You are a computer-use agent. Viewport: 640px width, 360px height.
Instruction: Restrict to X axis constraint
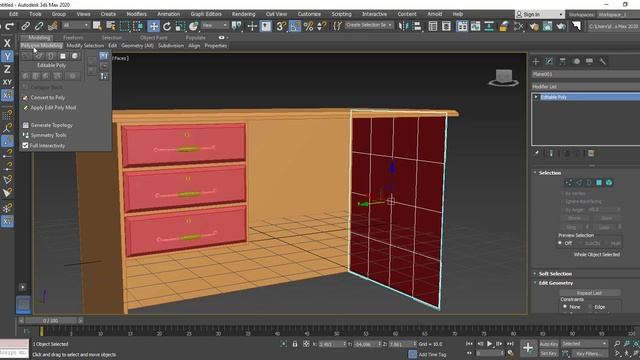7,43
